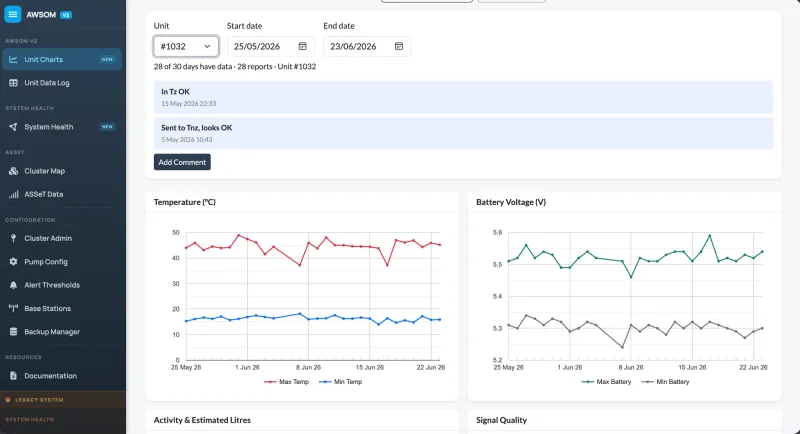Image resolution: width=800 pixels, height=434 pixels.
Task: Click the System Health arrow icon
Action: tap(13, 126)
